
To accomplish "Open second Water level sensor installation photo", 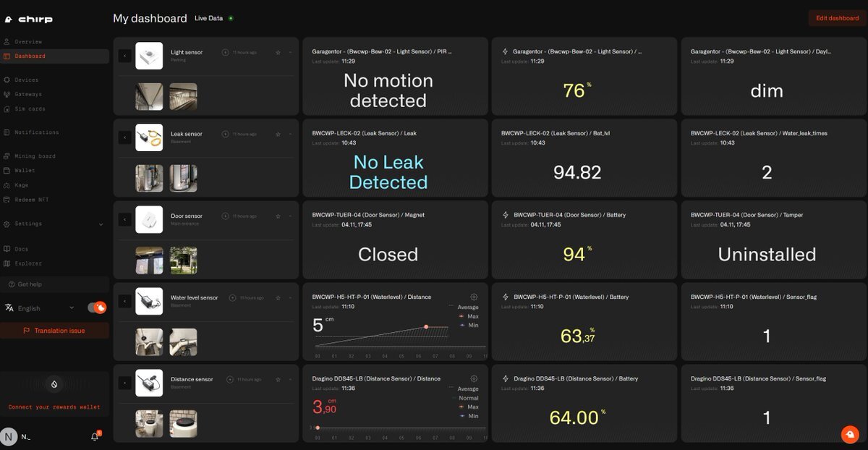I will [x=184, y=342].
